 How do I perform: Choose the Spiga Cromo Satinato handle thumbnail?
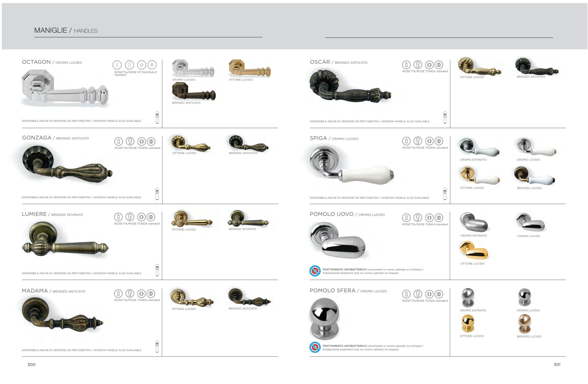479,147
